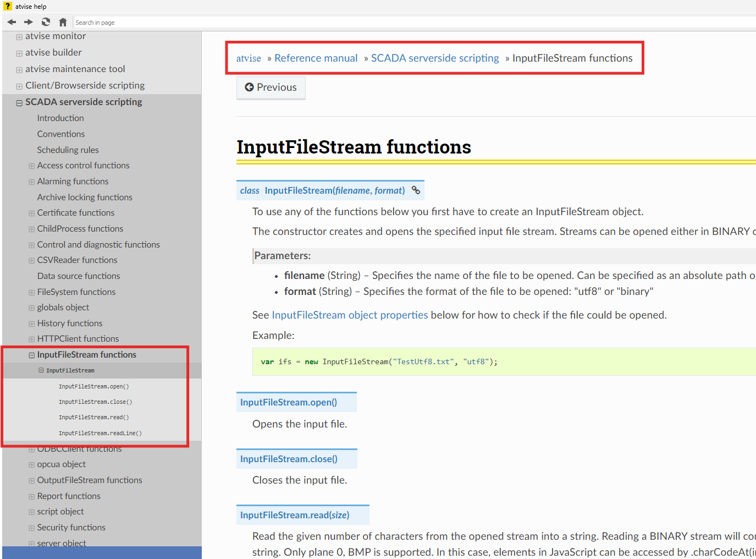The width and height of the screenshot is (756, 559).
Task: Expand the FileSystem functions node
Action: point(31,292)
